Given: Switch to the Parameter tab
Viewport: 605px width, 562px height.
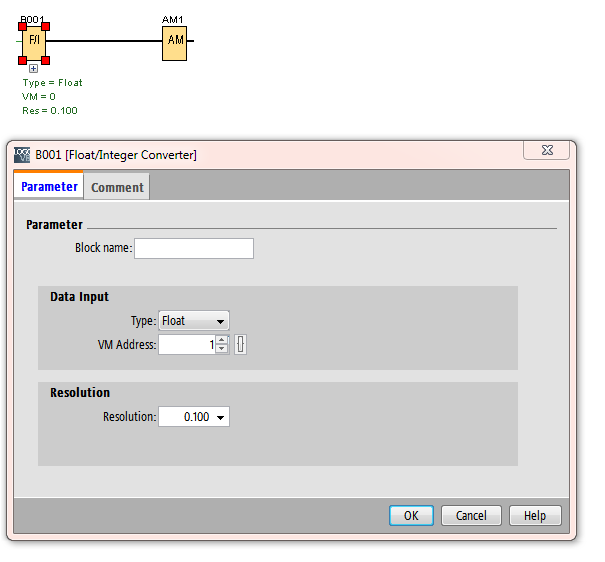Looking at the screenshot, I should [49, 187].
